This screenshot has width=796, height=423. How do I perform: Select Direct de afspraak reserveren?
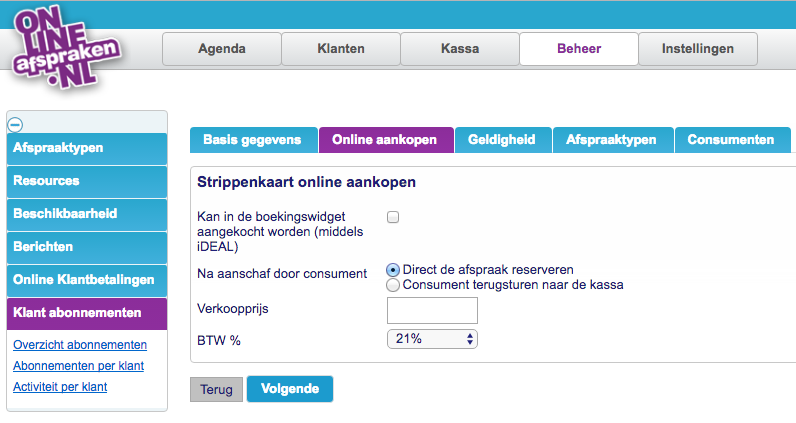392,270
